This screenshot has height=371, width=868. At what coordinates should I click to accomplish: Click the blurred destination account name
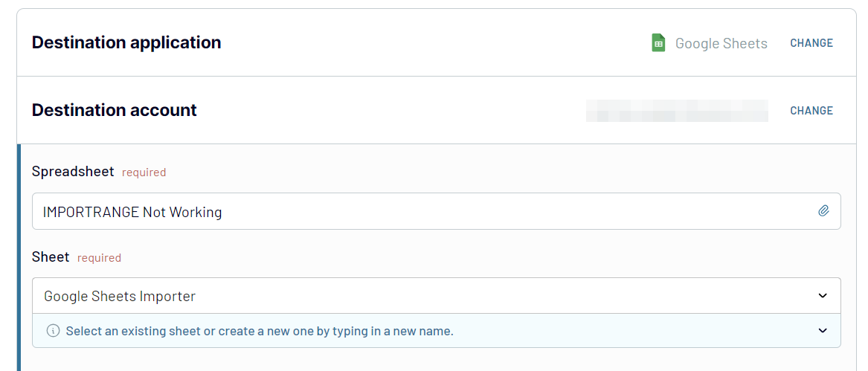pyautogui.click(x=677, y=111)
